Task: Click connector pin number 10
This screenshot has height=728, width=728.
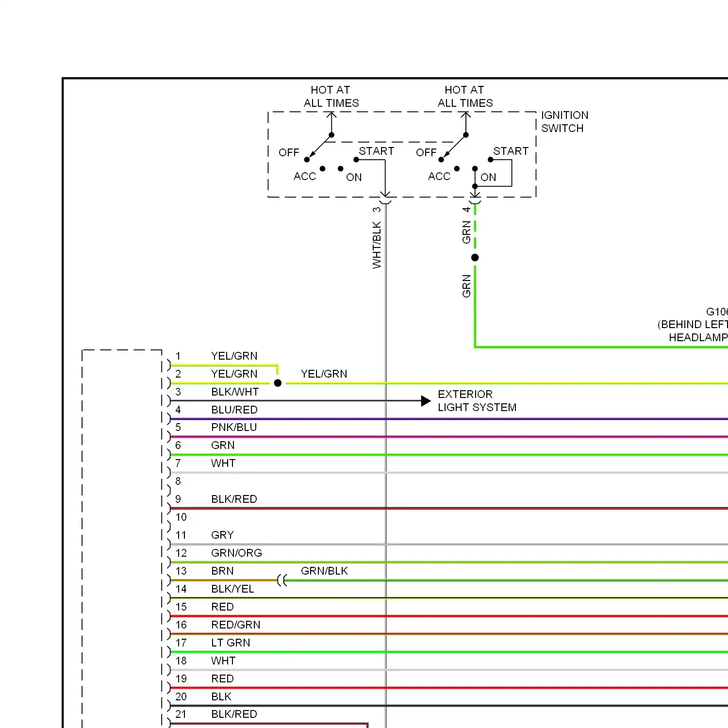Action: pyautogui.click(x=181, y=517)
